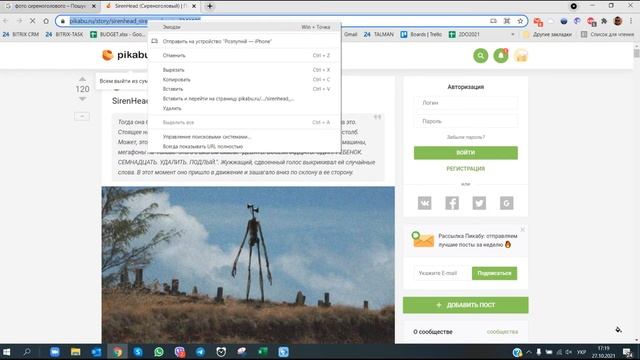Screen dimensions: 640x360
Task: Click the Chrome forward arrow button
Action: [19, 21]
